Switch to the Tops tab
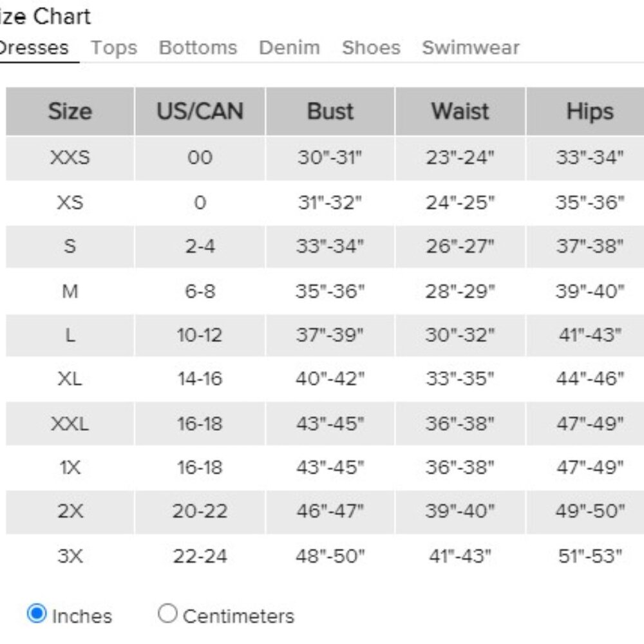 [x=114, y=48]
